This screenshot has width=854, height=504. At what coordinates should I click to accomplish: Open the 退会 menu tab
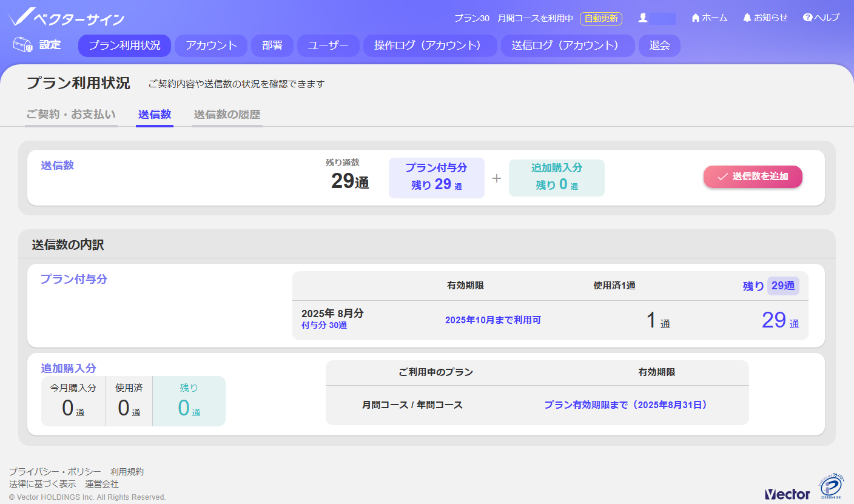point(659,45)
